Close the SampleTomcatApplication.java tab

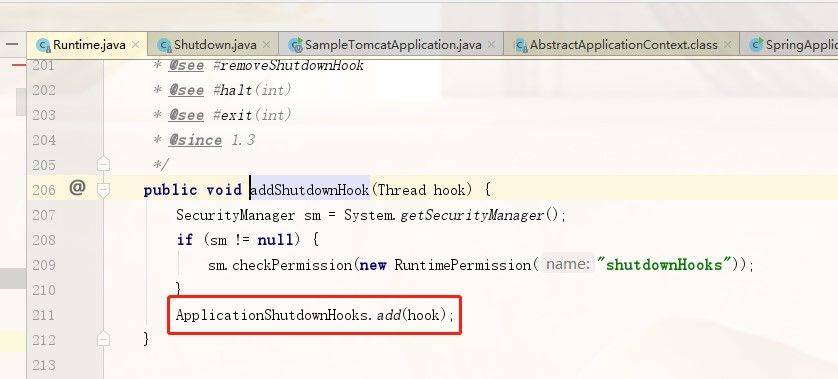492,45
